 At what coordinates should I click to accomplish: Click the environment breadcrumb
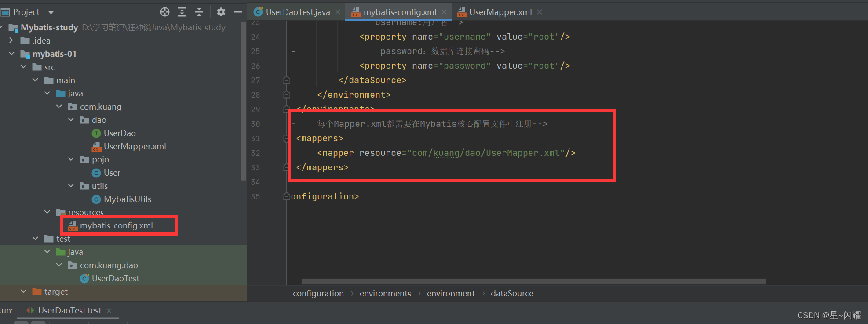[451, 293]
